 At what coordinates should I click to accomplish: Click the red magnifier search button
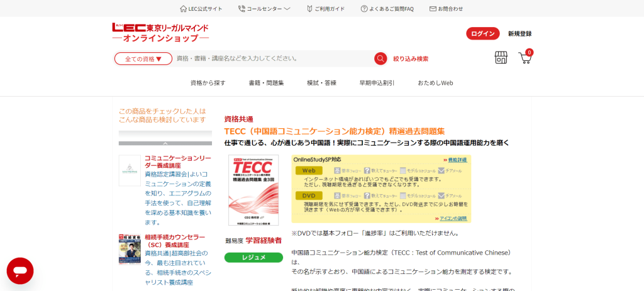380,58
